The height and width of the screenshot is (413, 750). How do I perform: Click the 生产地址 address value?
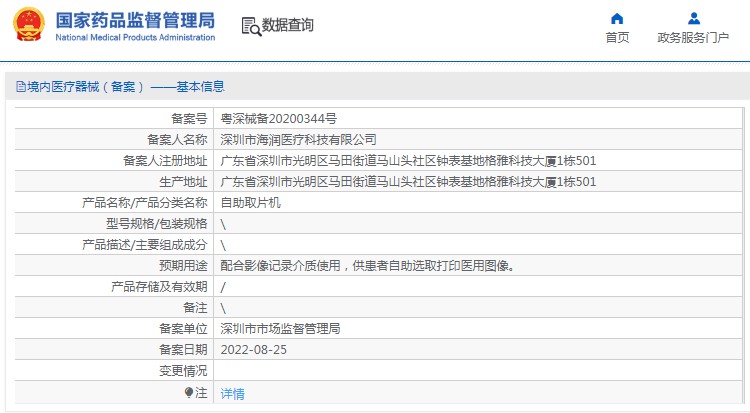tap(408, 181)
